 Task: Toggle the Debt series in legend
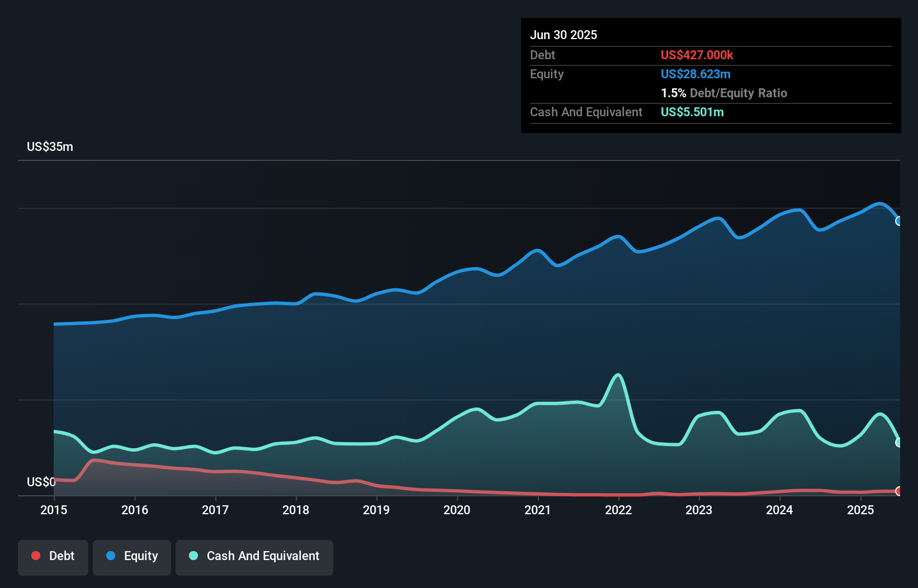pos(53,556)
